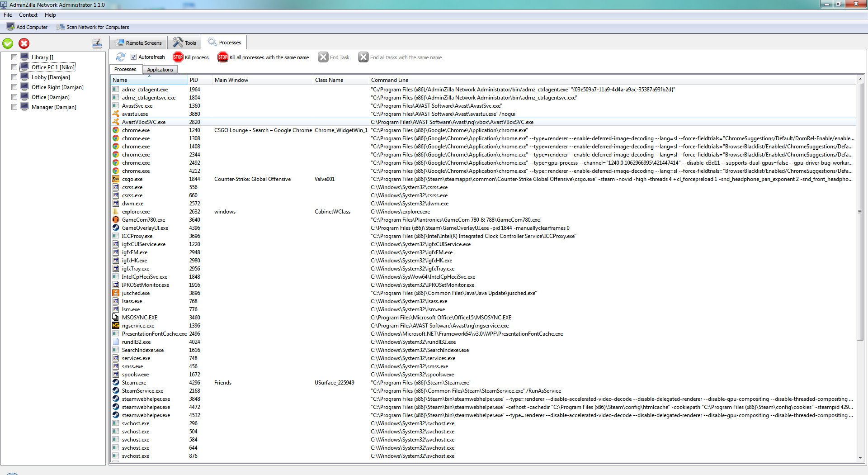Click the csgo.exe game icon

click(116, 179)
